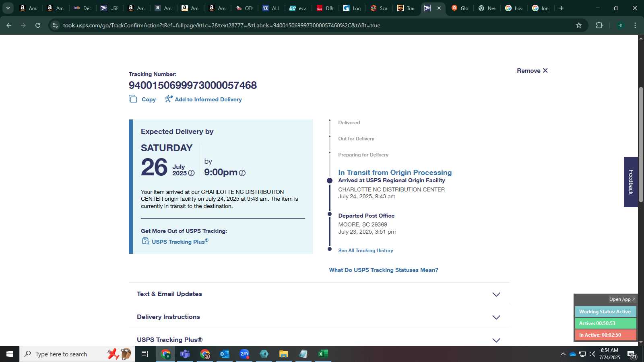Open the USPS Tracking Plus link
Screen dimensions: 644x362
tap(180, 241)
